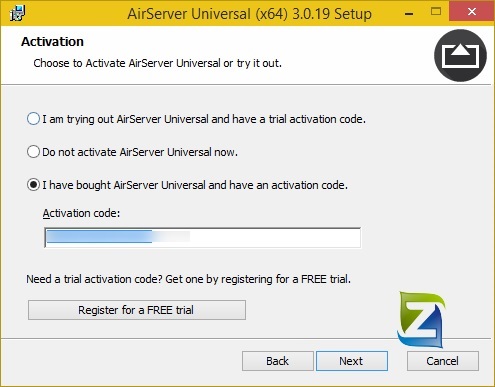This screenshot has height=387, width=495.
Task: Click the AirServer round logo icon
Action: pyautogui.click(x=460, y=55)
